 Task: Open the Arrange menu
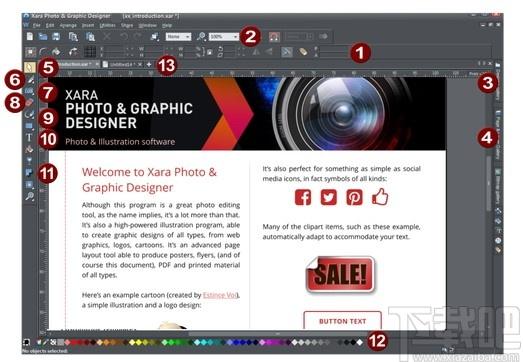68,25
